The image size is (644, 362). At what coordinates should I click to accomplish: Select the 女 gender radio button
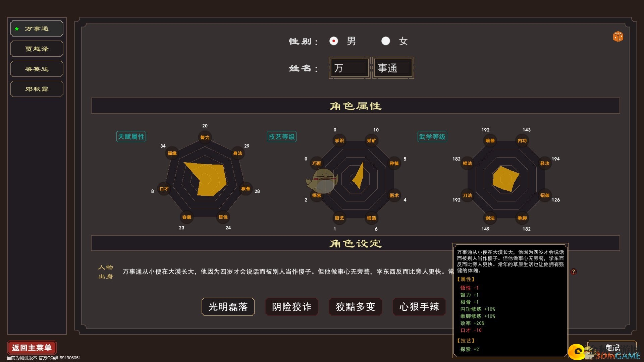pyautogui.click(x=386, y=41)
